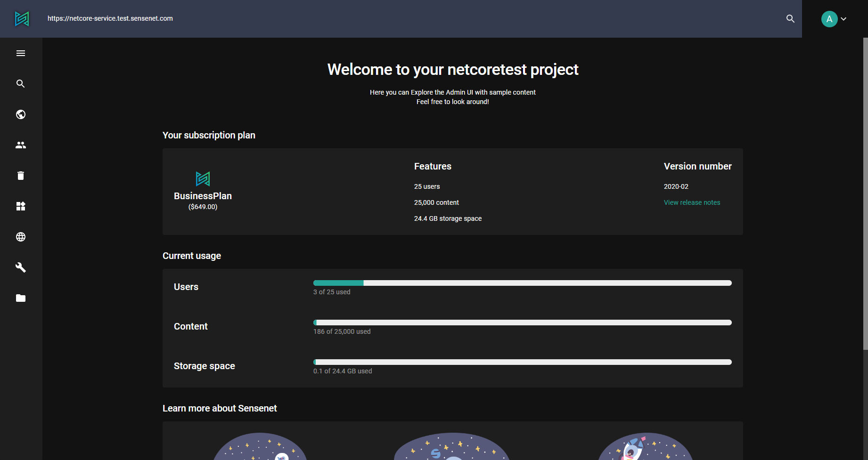Click the Welcome to netcoretest project title
The image size is (868, 460).
pyautogui.click(x=452, y=70)
